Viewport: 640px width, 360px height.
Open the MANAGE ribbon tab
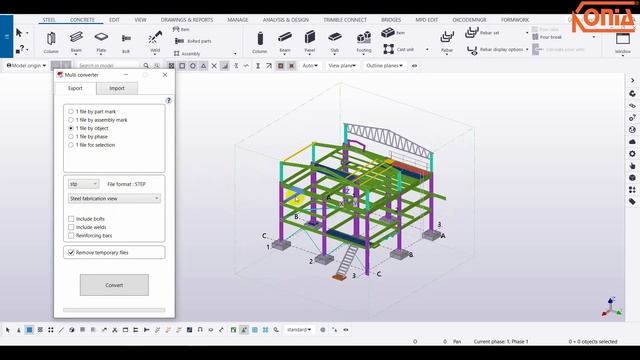[x=238, y=20]
